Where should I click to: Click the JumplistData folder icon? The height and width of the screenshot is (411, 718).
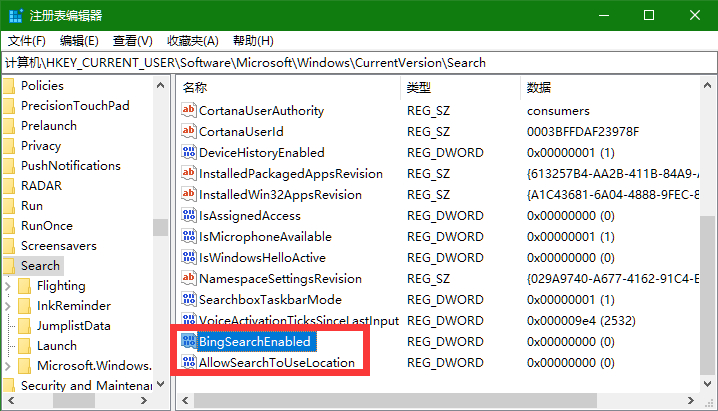point(24,326)
